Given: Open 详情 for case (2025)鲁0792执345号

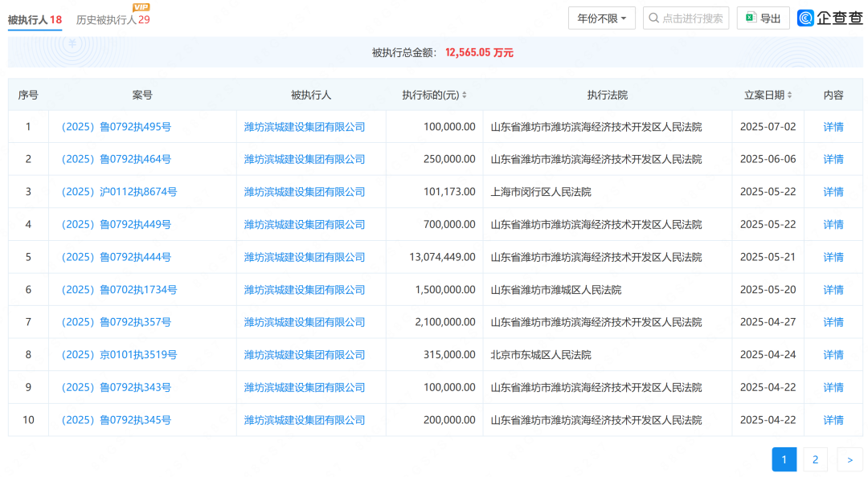Looking at the screenshot, I should tap(833, 419).
